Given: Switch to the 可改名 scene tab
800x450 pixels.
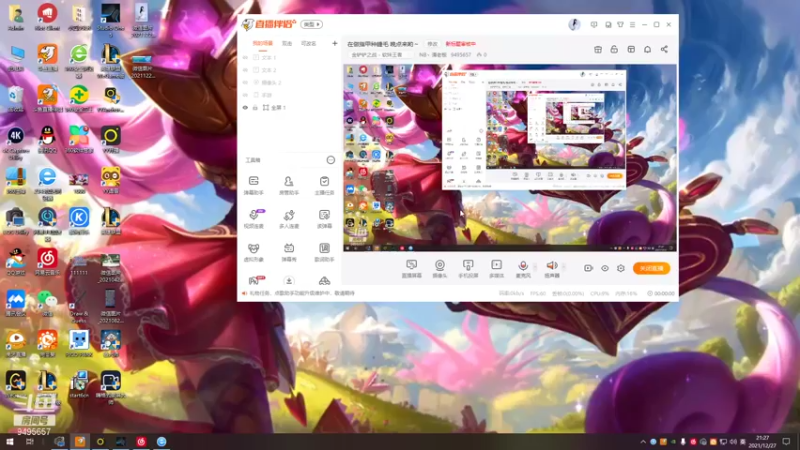Looking at the screenshot, I should 309,44.
